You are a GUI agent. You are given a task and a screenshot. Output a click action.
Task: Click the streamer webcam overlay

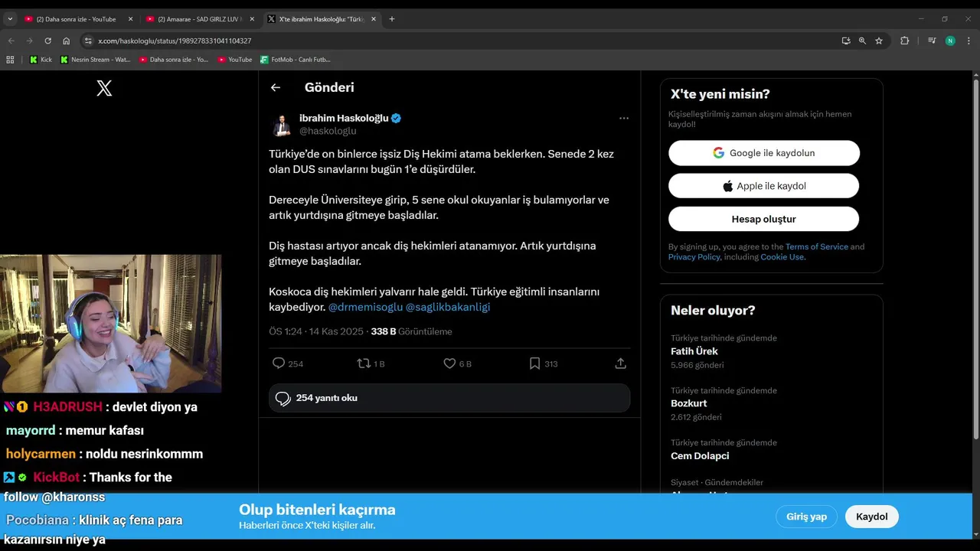[110, 324]
